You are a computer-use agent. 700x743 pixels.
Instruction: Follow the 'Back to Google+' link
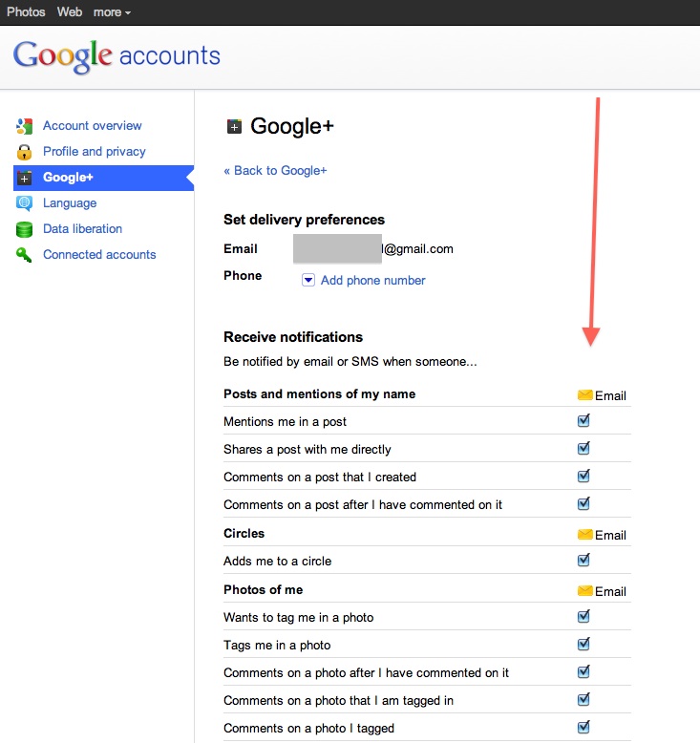tap(275, 171)
